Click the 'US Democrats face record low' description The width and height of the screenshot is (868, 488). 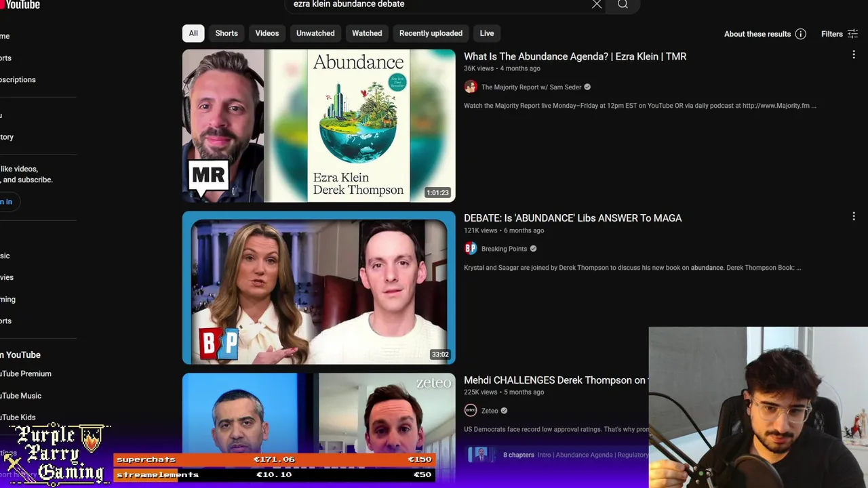pyautogui.click(x=556, y=430)
